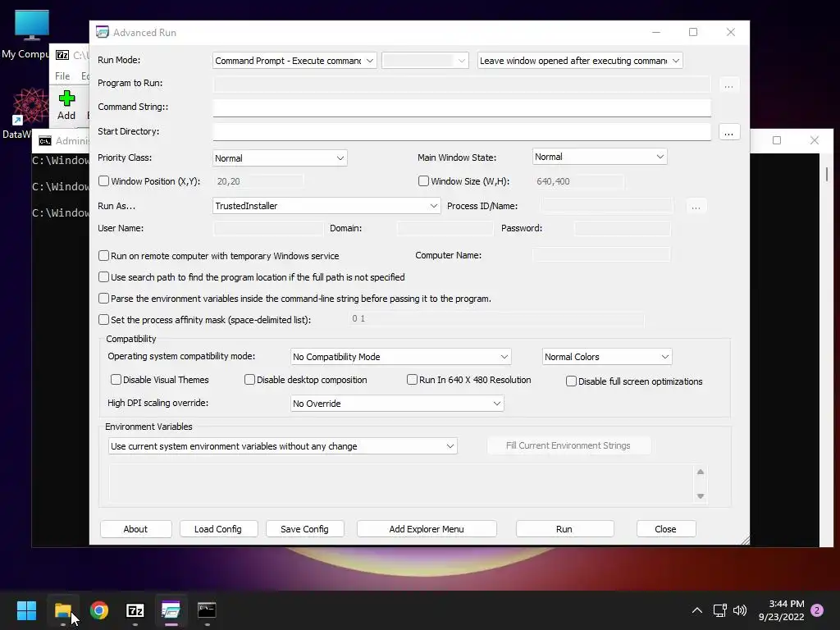Click the Command String input field
Viewport: 840px width, 630px height.
click(462, 107)
